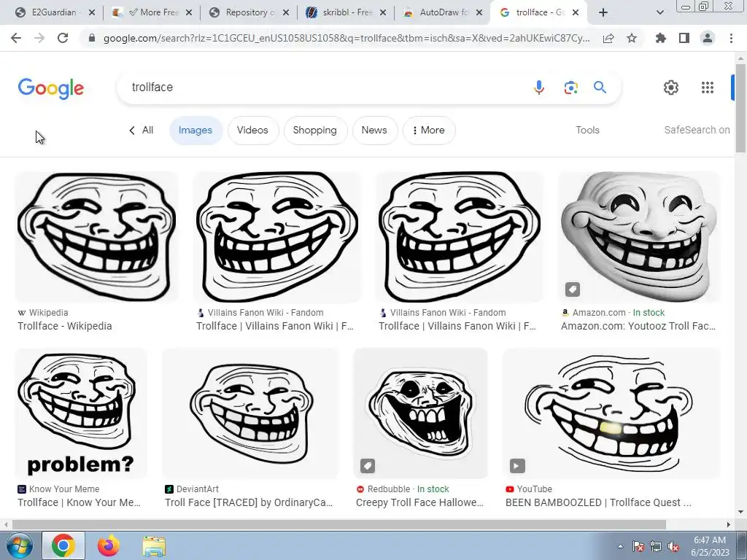This screenshot has width=747, height=560.
Task: Show hidden system tray icons
Action: point(620,546)
